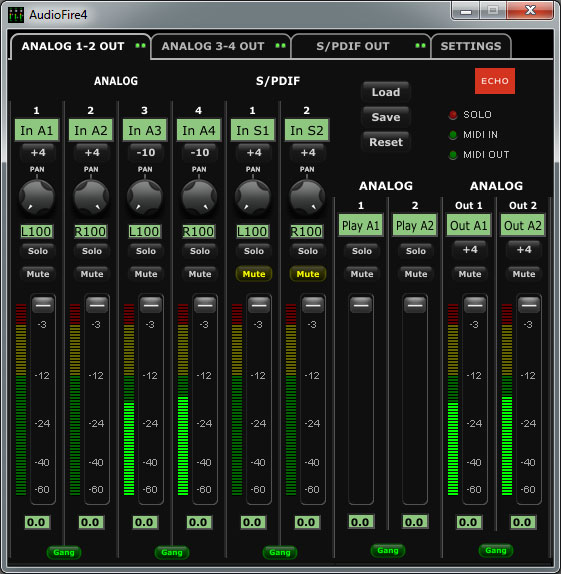This screenshot has height=574, width=561.
Task: Mute the Play A2 channel
Action: point(416,274)
